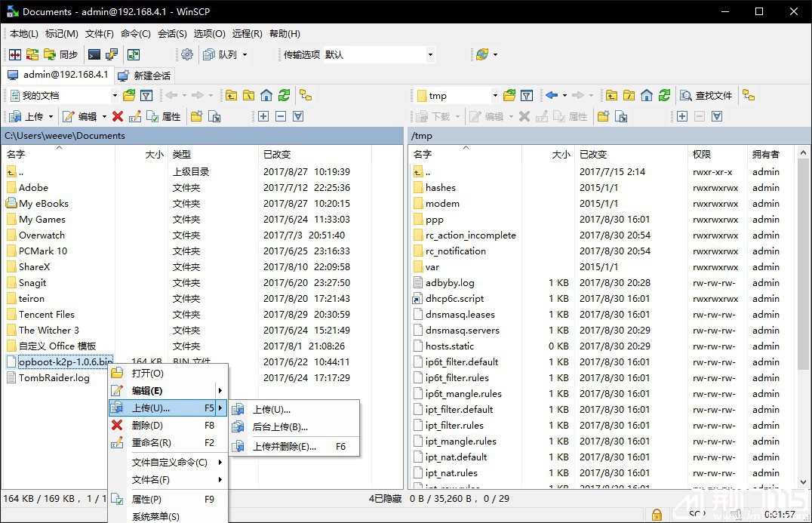Click the remote back arrow

(x=552, y=95)
